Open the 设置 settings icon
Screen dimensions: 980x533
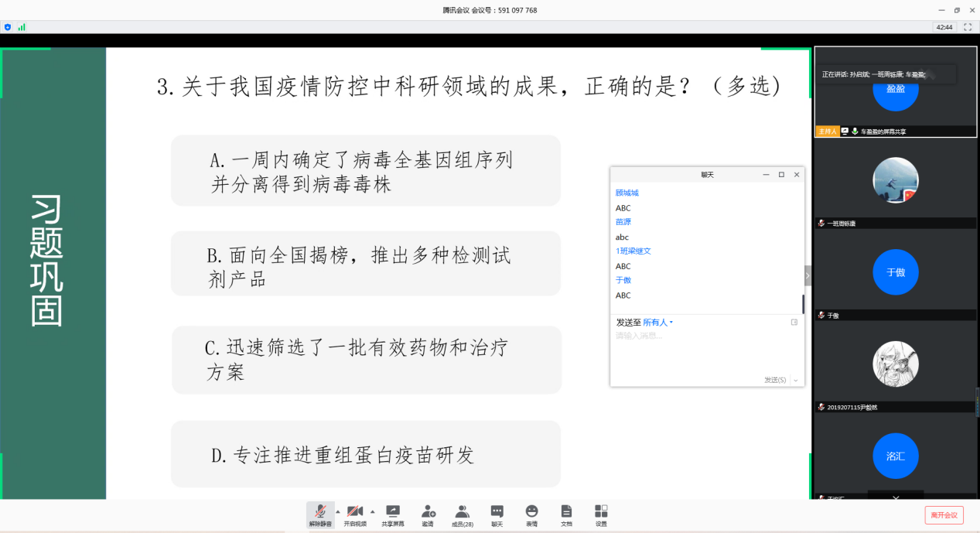click(601, 514)
